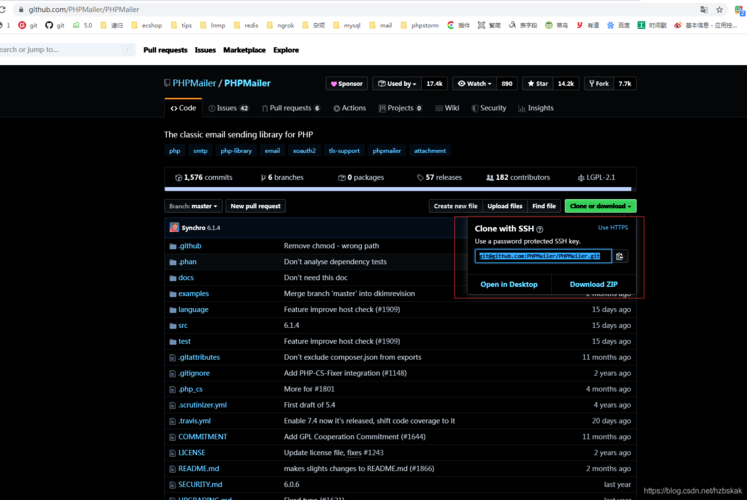Click the site lock icon in address bar

point(21,10)
